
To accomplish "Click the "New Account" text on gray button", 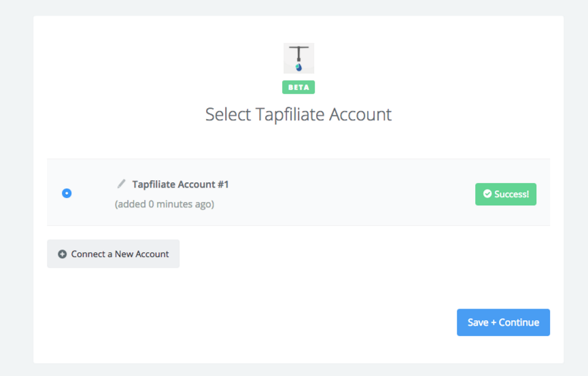I will point(142,254).
